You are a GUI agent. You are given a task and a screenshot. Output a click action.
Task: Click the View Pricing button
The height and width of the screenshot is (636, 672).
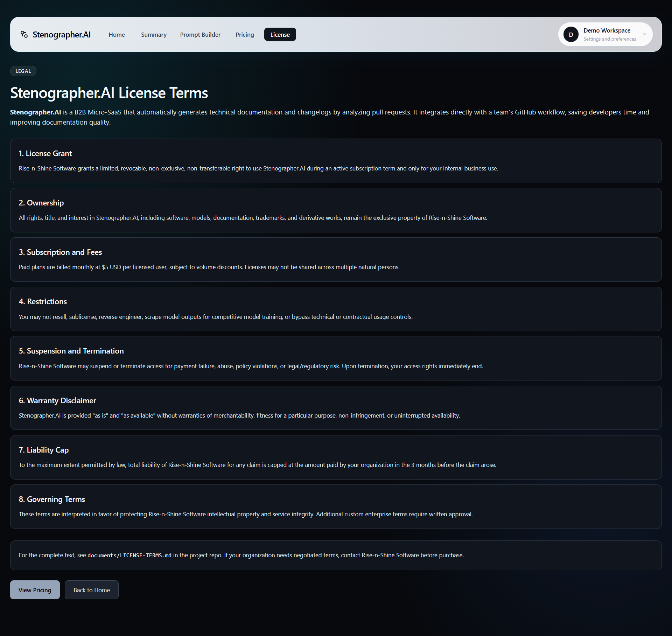point(35,590)
